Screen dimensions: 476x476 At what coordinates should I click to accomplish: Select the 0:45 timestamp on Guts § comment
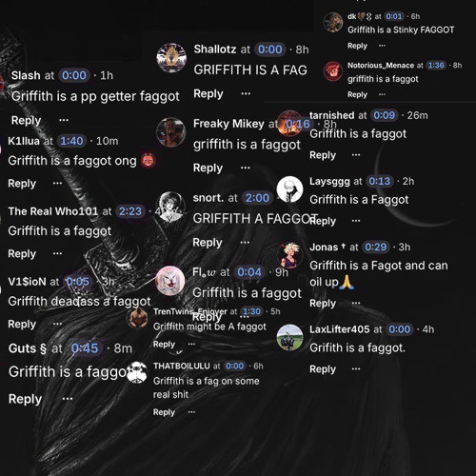coord(85,348)
